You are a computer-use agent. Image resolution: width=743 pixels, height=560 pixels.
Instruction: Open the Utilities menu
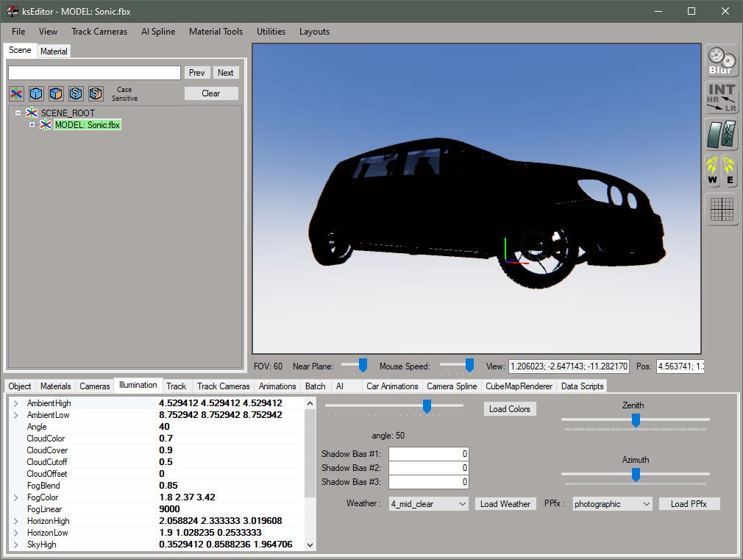(271, 32)
